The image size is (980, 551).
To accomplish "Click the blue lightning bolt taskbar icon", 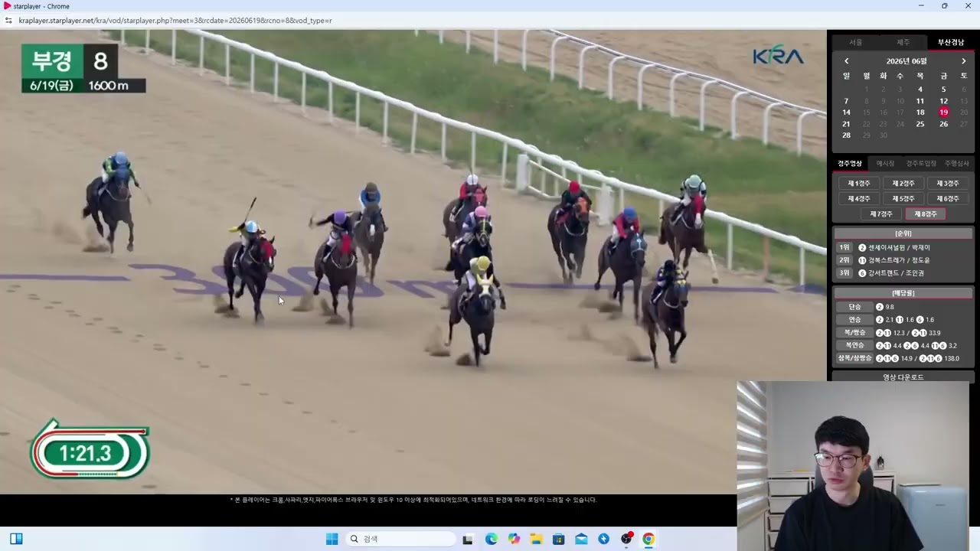I will click(x=604, y=539).
